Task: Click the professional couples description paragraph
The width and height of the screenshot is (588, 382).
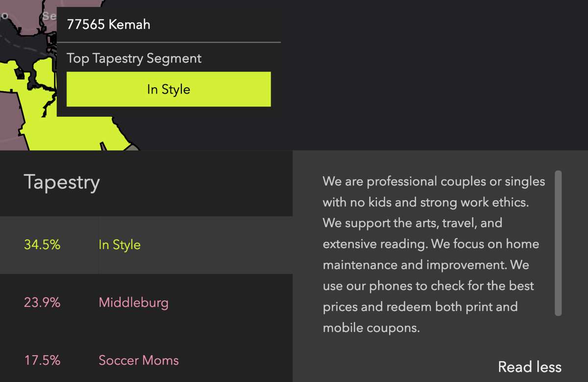Action: [x=434, y=254]
